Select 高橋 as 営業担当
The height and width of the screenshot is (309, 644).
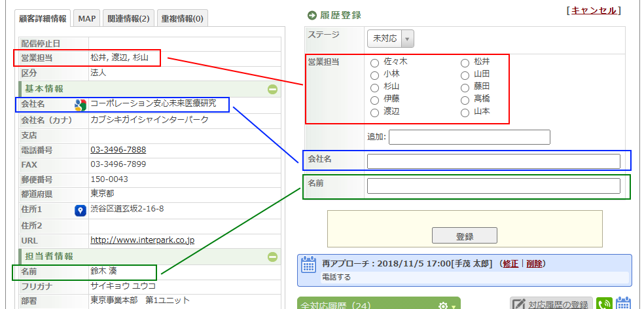[x=465, y=100]
